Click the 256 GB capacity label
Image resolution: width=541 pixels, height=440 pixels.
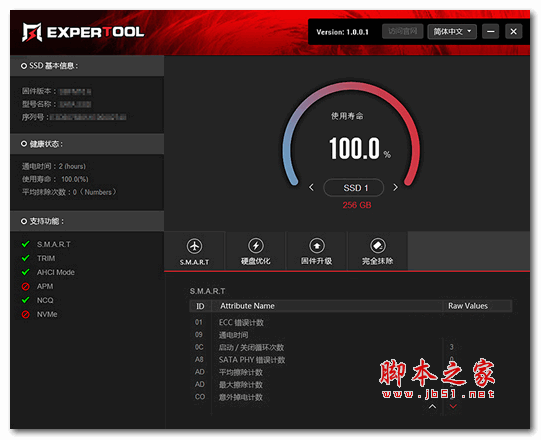click(x=357, y=205)
